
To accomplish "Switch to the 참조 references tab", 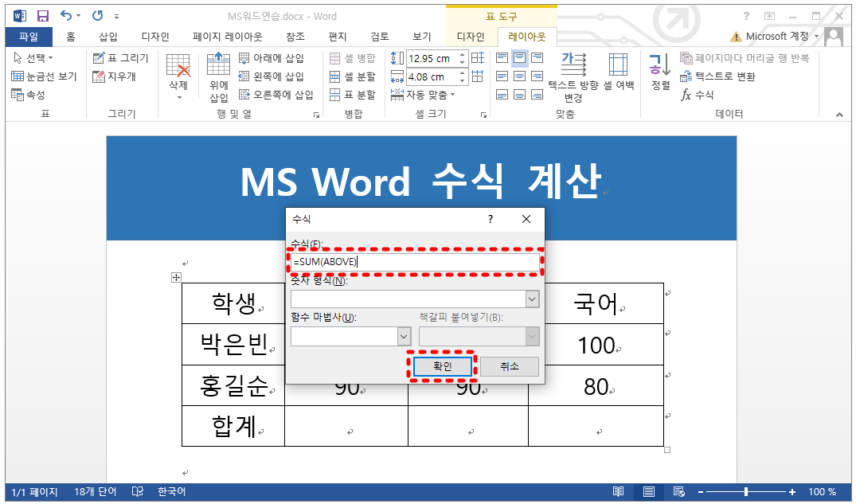I will [x=295, y=37].
